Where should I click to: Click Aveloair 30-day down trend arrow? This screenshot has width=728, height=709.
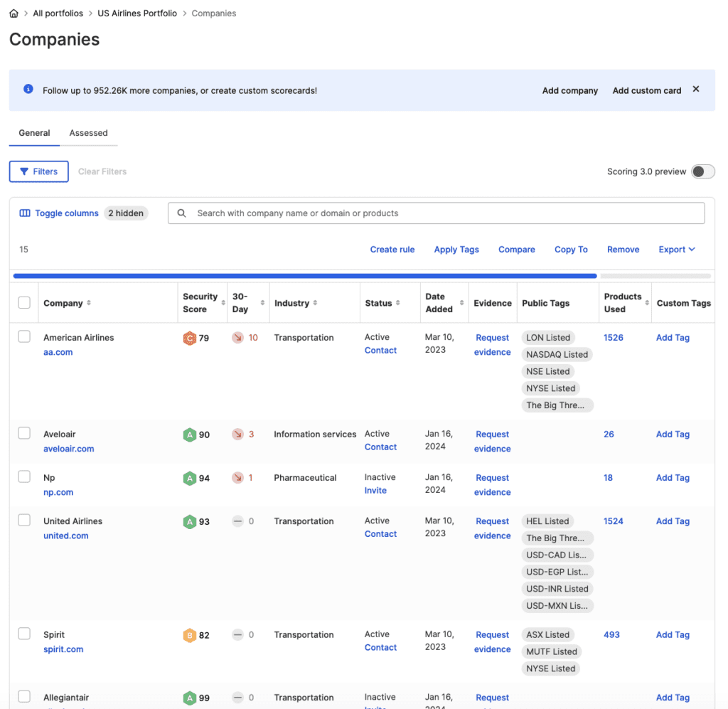tap(237, 434)
